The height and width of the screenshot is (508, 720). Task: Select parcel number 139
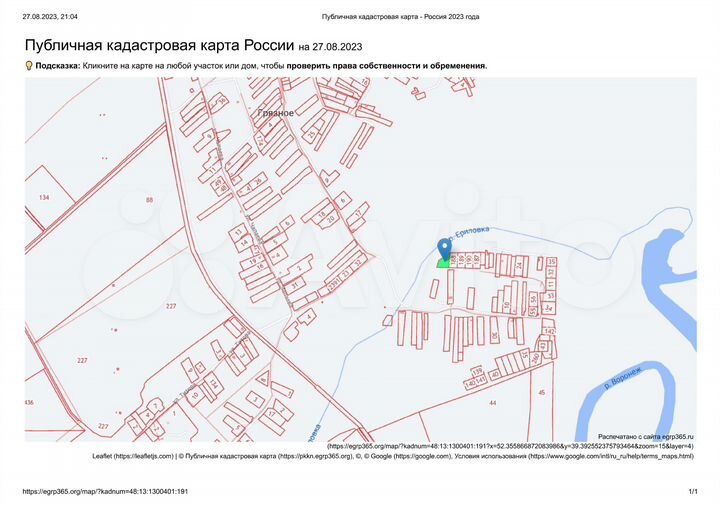tap(478, 371)
